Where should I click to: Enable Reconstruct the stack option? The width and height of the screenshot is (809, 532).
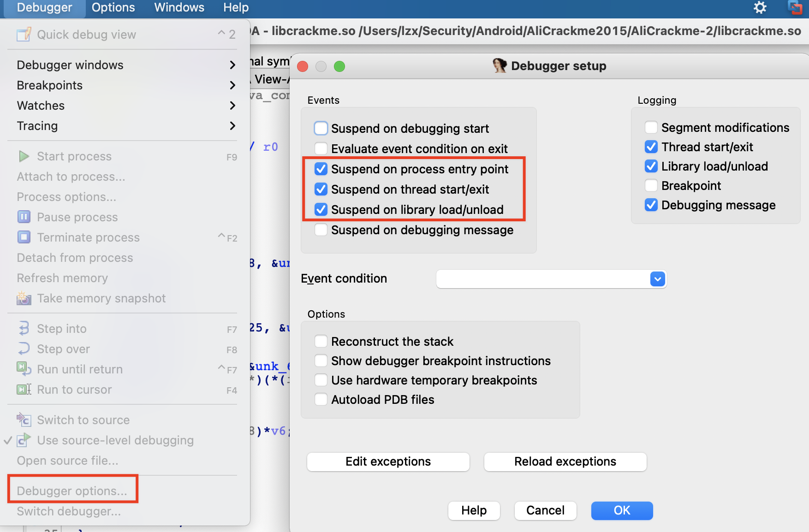(x=321, y=341)
